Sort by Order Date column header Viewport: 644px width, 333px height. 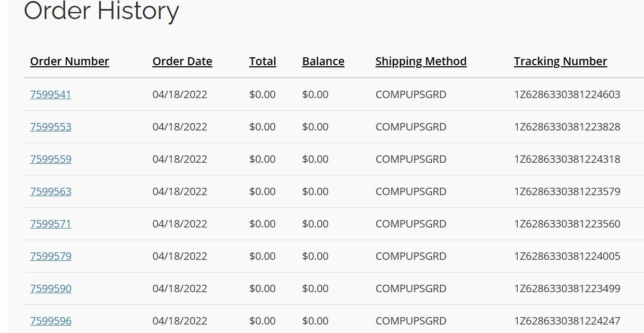182,62
